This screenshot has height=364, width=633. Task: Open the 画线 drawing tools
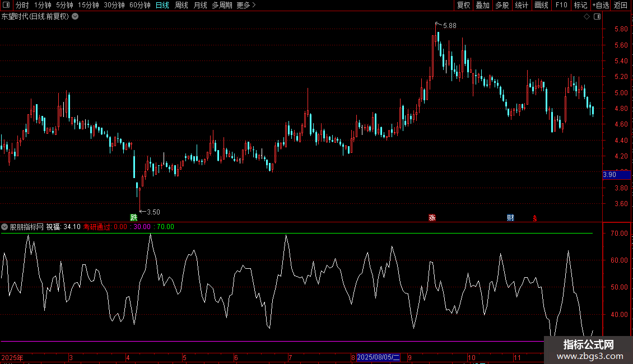(x=541, y=5)
